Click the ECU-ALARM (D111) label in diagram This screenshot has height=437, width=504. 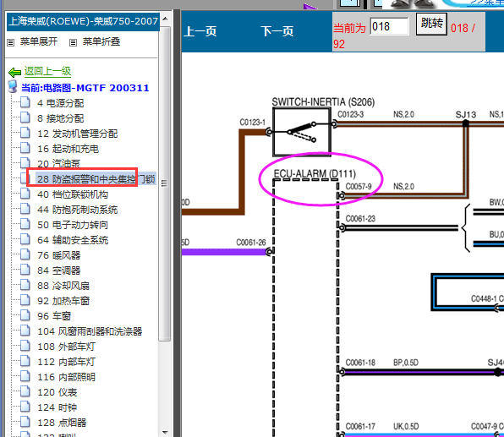coord(315,174)
